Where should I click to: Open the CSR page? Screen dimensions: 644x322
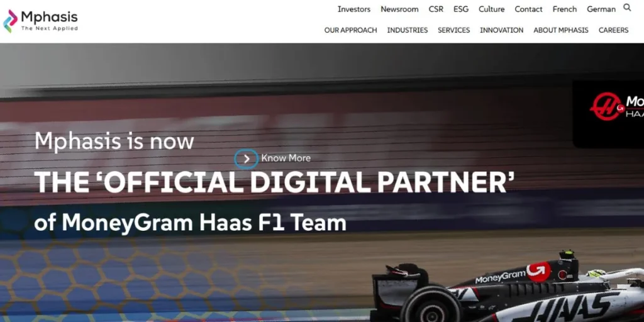(436, 9)
